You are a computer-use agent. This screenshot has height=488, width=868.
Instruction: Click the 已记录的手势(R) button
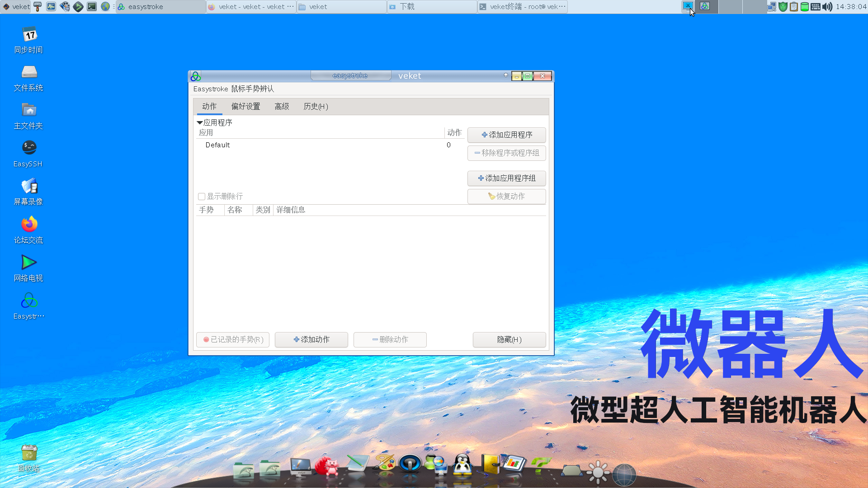click(x=233, y=339)
